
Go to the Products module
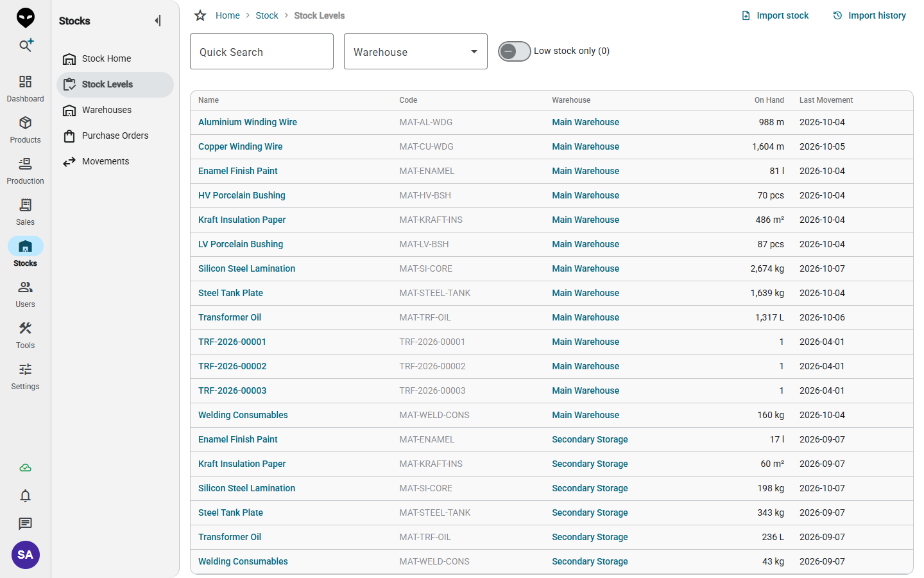pyautogui.click(x=25, y=130)
